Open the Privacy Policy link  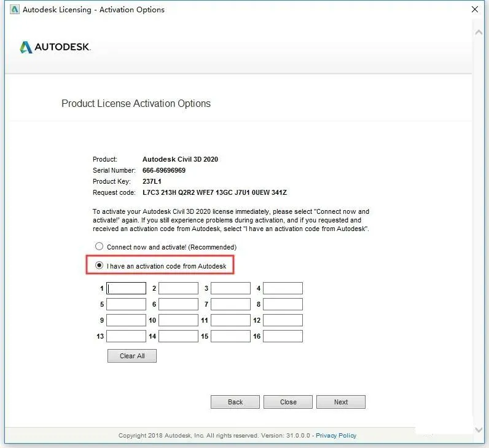(x=336, y=436)
